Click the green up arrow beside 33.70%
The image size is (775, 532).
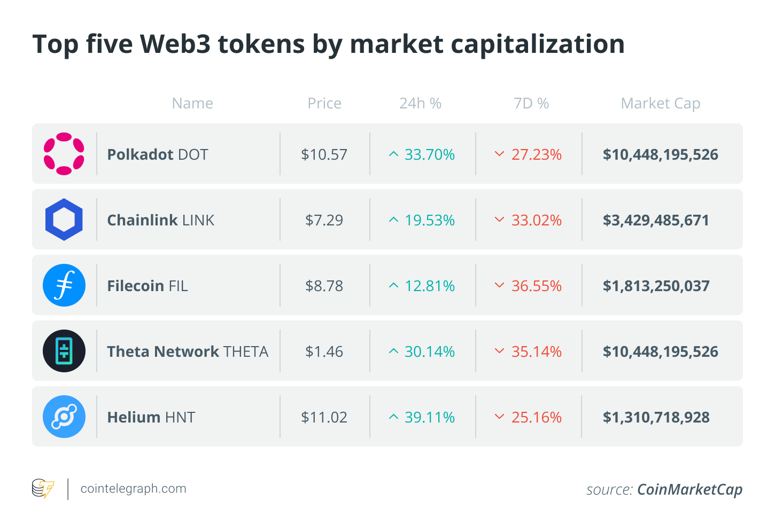tap(393, 154)
